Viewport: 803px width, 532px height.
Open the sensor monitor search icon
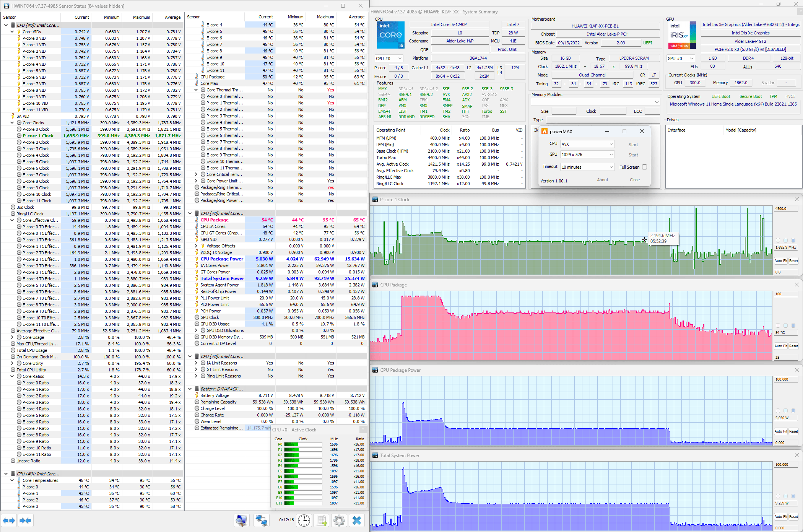tap(241, 521)
